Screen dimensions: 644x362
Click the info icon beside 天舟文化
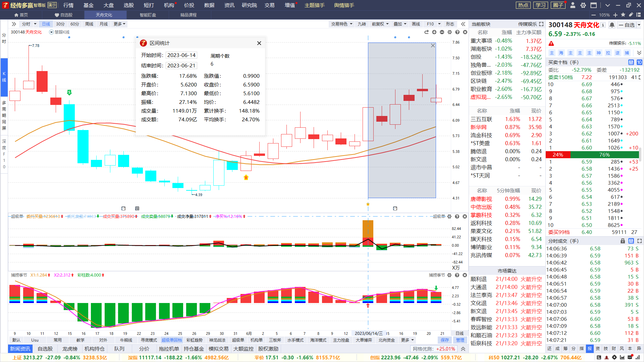pyautogui.click(x=603, y=25)
